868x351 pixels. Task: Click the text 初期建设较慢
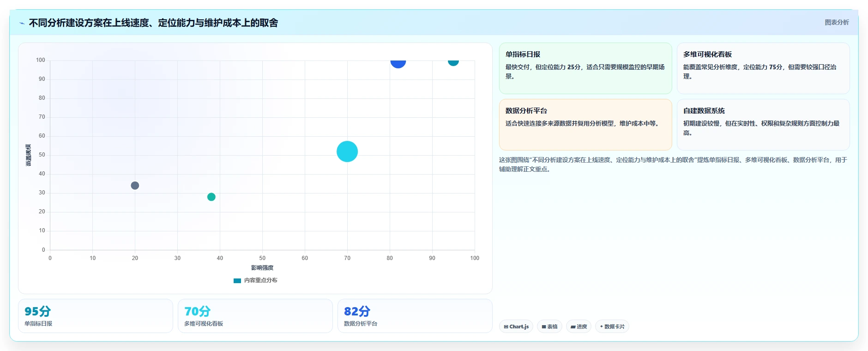701,123
